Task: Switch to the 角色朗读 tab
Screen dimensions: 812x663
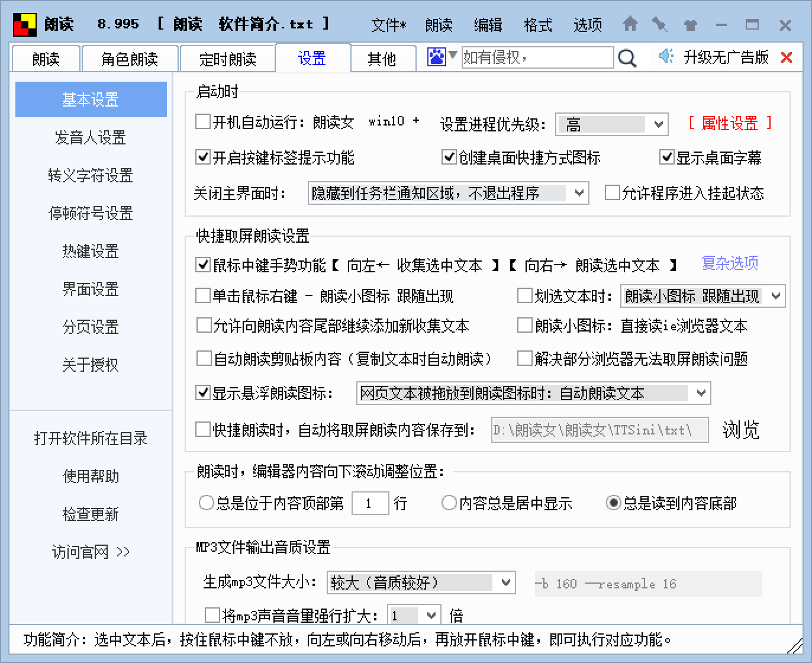Action: point(129,59)
